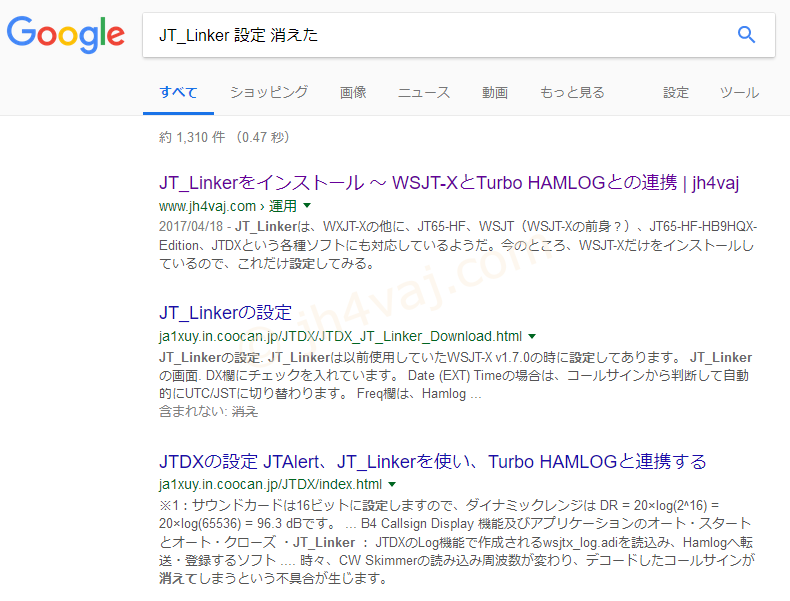Click the blue magnifier search icon

[746, 35]
